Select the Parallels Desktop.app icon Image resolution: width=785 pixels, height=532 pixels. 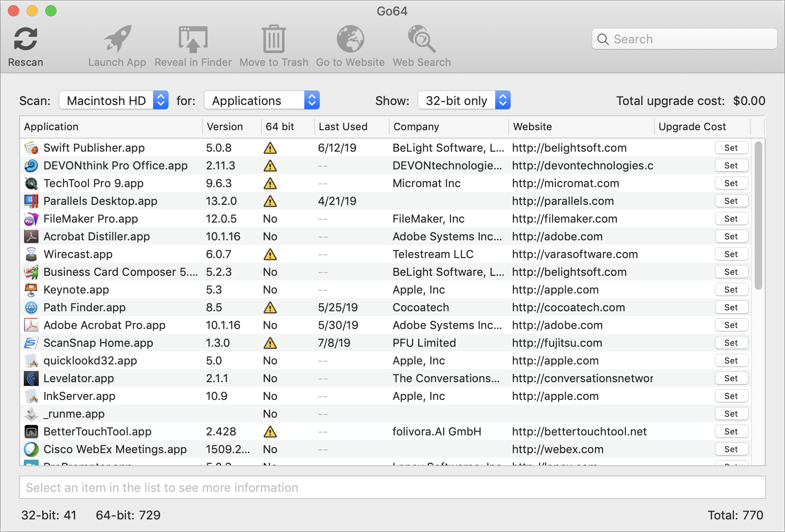click(31, 201)
